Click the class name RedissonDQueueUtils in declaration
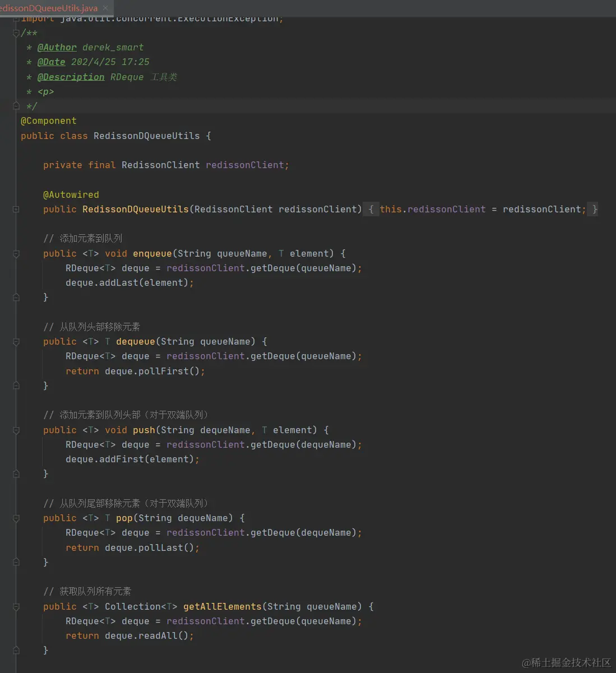The height and width of the screenshot is (673, 616). (147, 136)
